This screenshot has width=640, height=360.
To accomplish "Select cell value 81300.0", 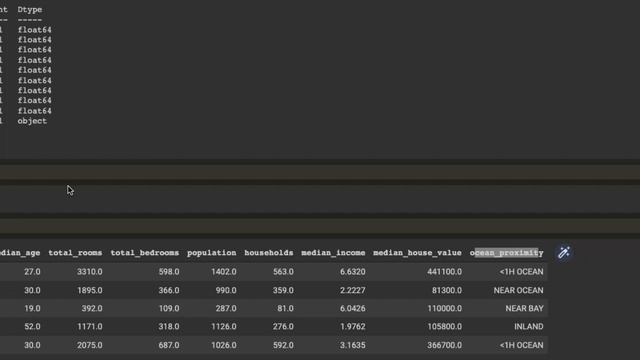I will coord(447,290).
